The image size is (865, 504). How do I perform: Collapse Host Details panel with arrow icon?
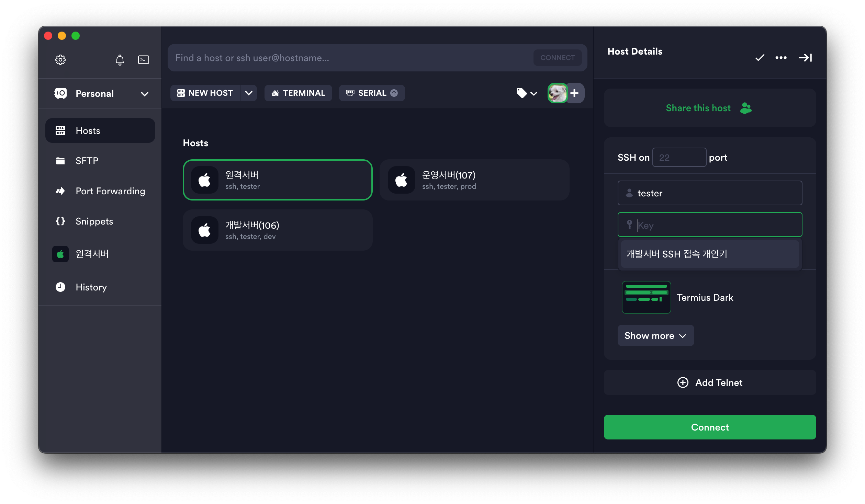[805, 58]
